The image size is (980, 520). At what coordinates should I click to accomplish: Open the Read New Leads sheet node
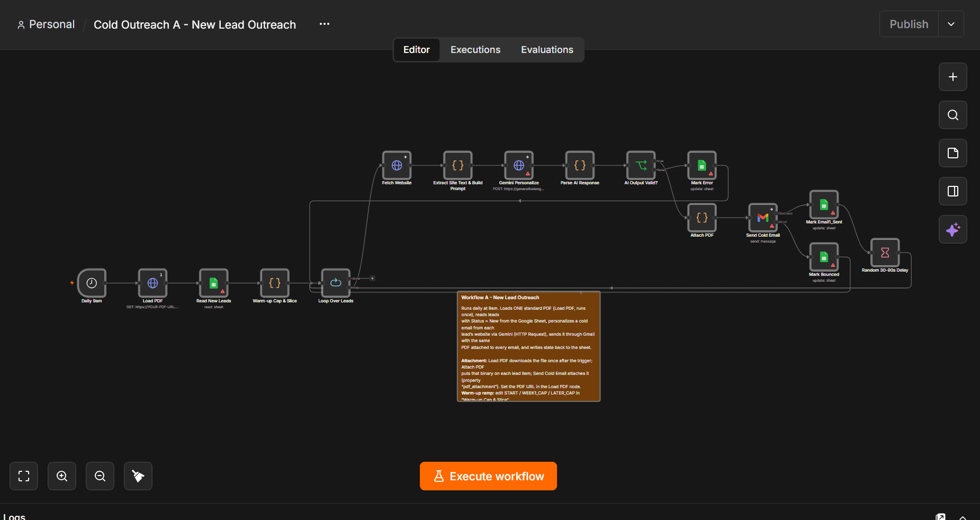(213, 283)
